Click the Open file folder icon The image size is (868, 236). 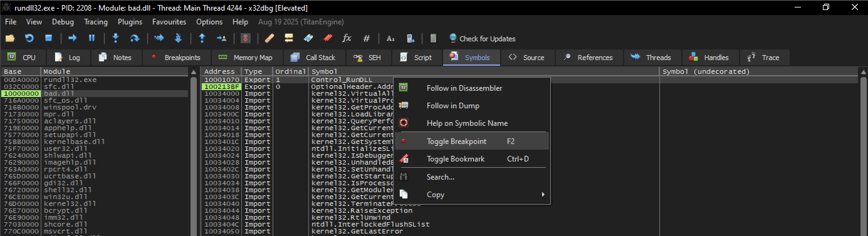pyautogui.click(x=10, y=38)
